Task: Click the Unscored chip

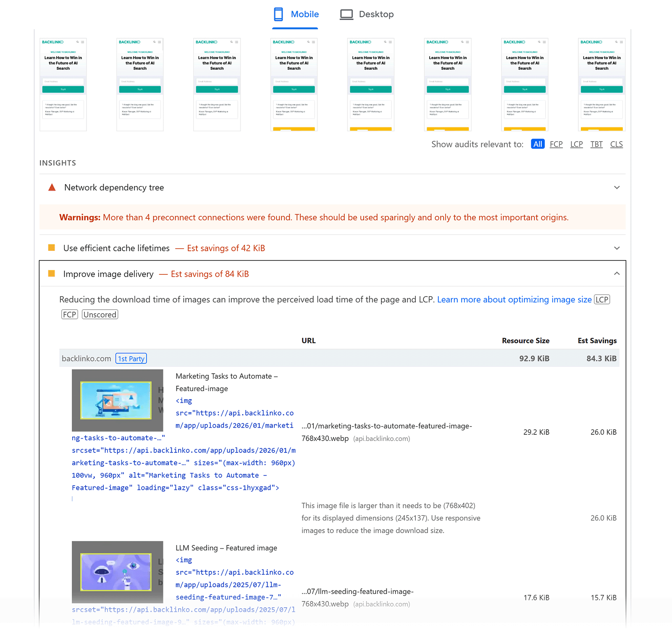Action: tap(100, 314)
